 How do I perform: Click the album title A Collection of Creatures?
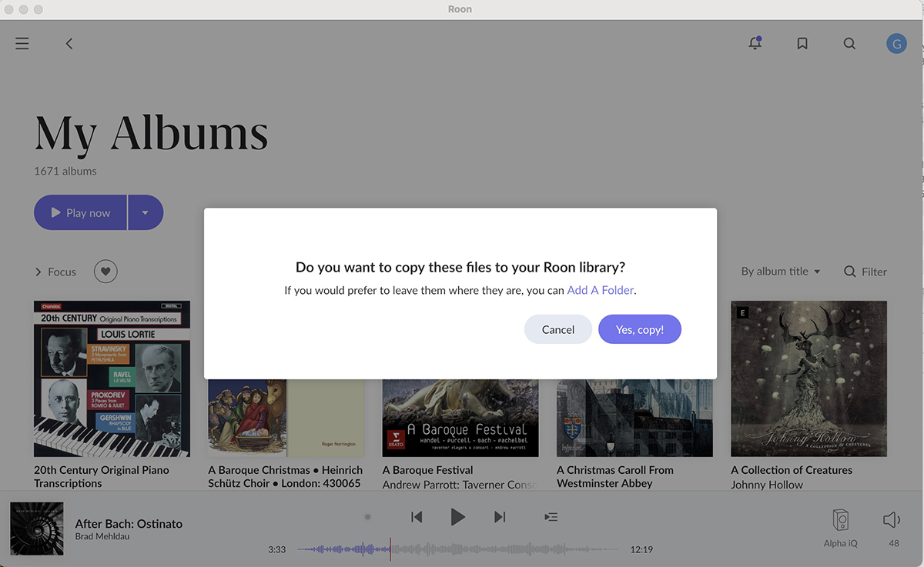click(792, 470)
